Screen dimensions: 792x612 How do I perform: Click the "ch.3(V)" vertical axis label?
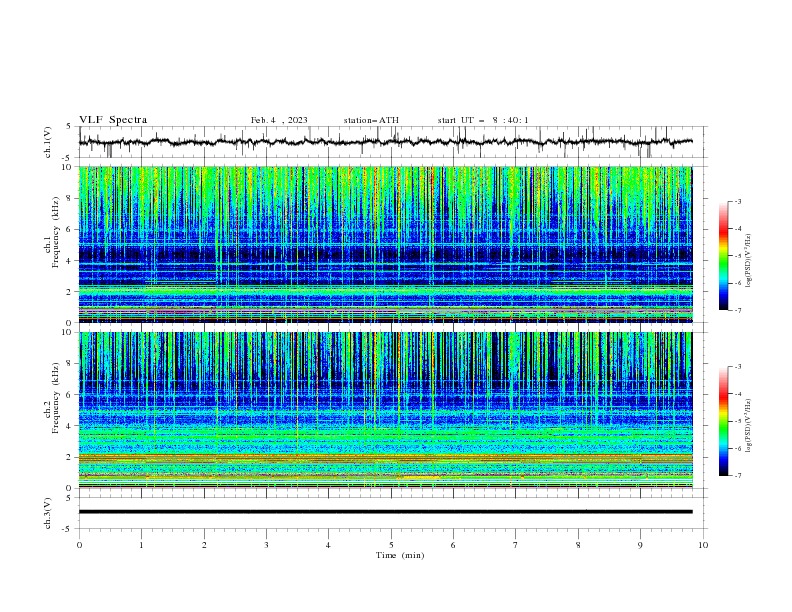(x=48, y=513)
